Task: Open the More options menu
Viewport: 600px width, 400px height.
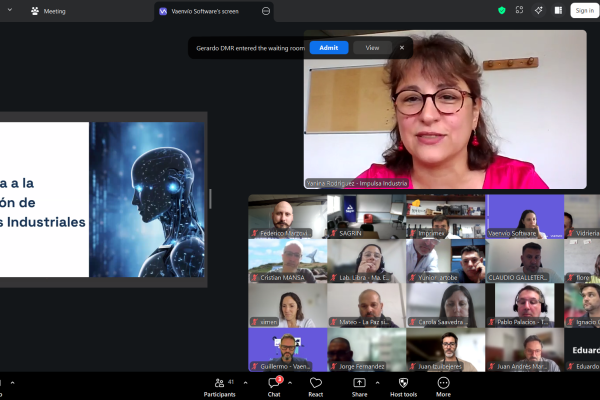Action: point(443,384)
